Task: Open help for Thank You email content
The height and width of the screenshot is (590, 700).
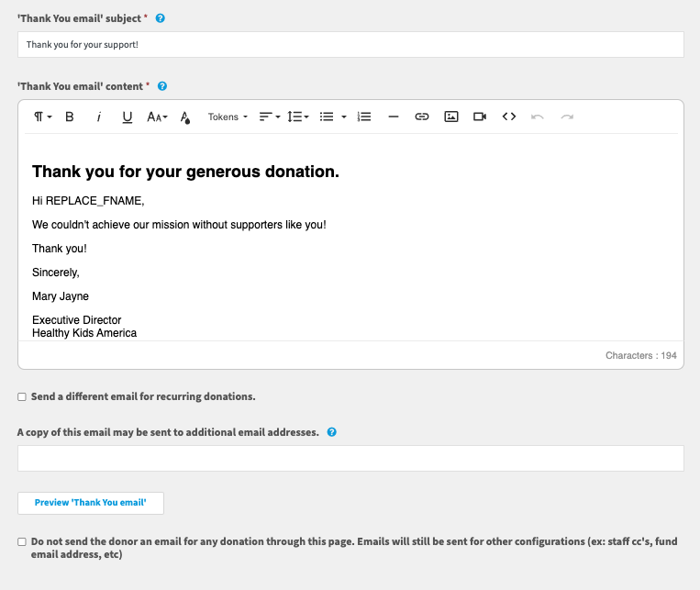Action: coord(162,86)
